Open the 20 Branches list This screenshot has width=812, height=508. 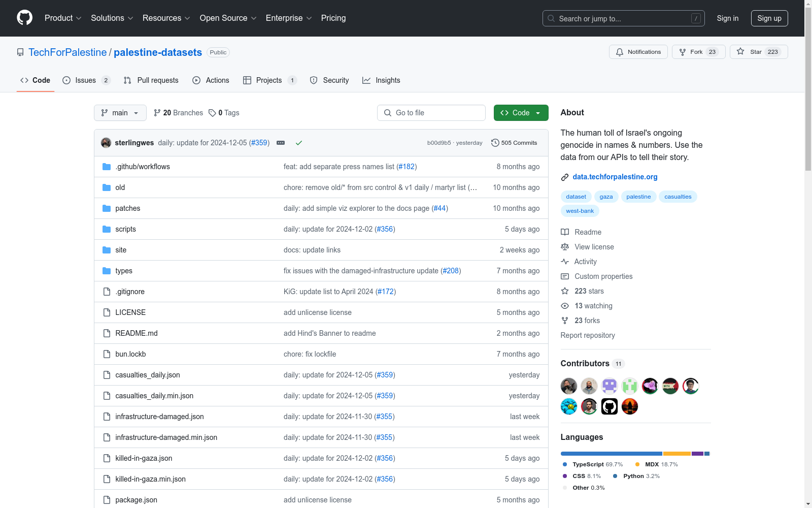pyautogui.click(x=178, y=113)
